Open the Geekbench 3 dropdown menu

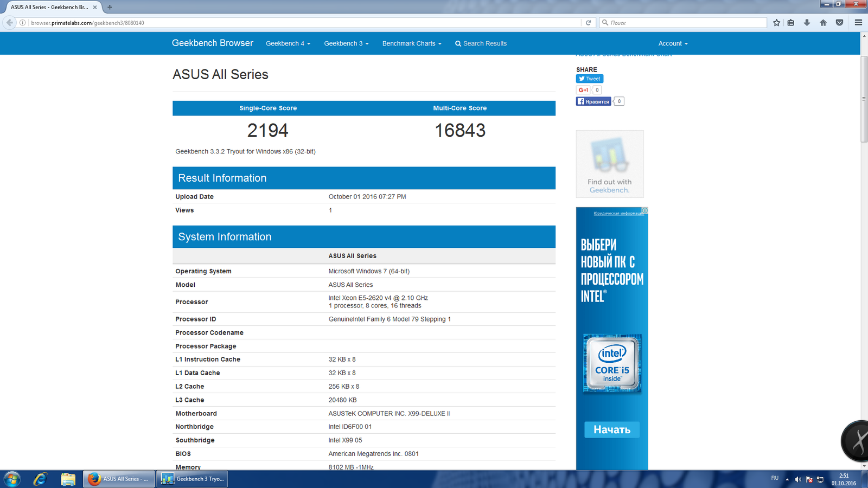coord(346,43)
